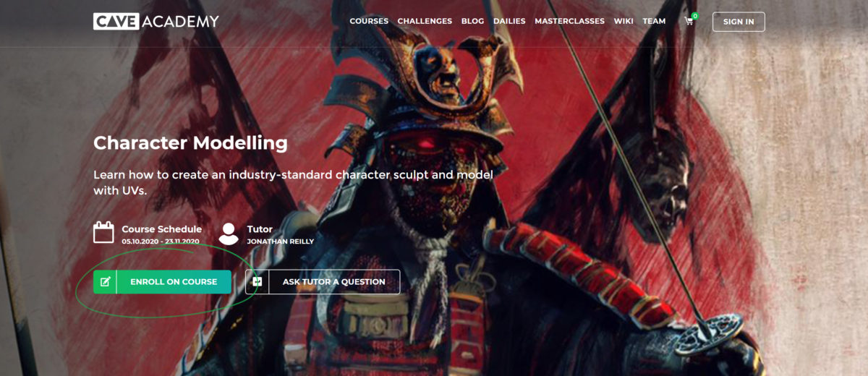Click the Character Modelling heading
This screenshot has width=868, height=376.
click(190, 142)
